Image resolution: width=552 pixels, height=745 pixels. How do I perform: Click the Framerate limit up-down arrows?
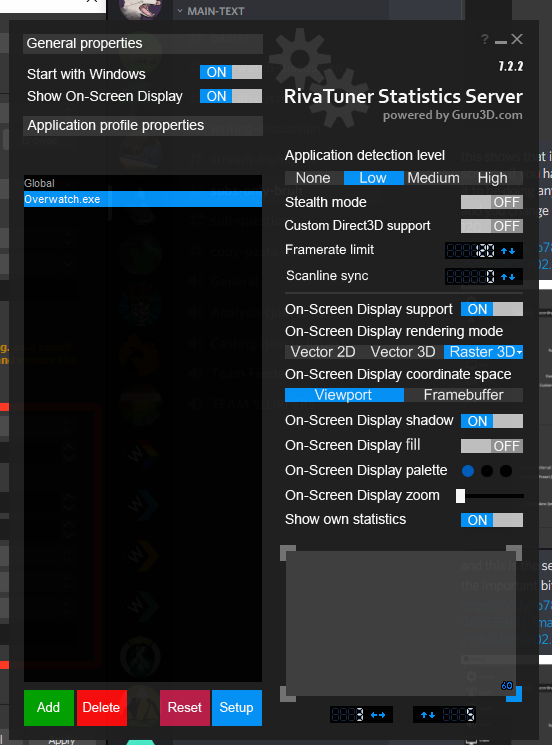coord(508,251)
